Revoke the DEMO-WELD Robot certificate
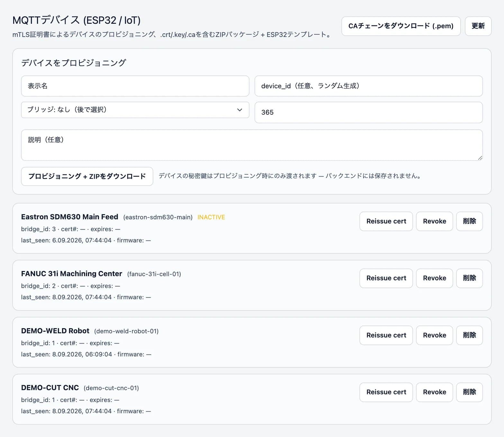The image size is (504, 437). [434, 335]
